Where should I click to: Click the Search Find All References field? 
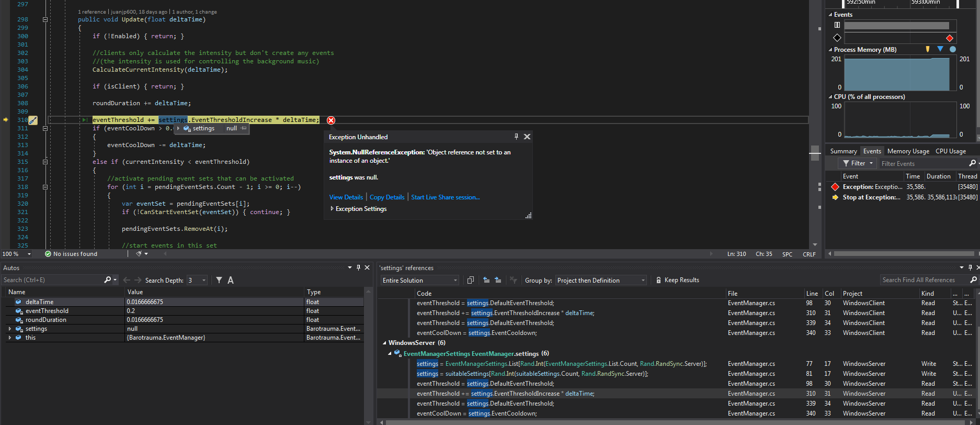(924, 280)
